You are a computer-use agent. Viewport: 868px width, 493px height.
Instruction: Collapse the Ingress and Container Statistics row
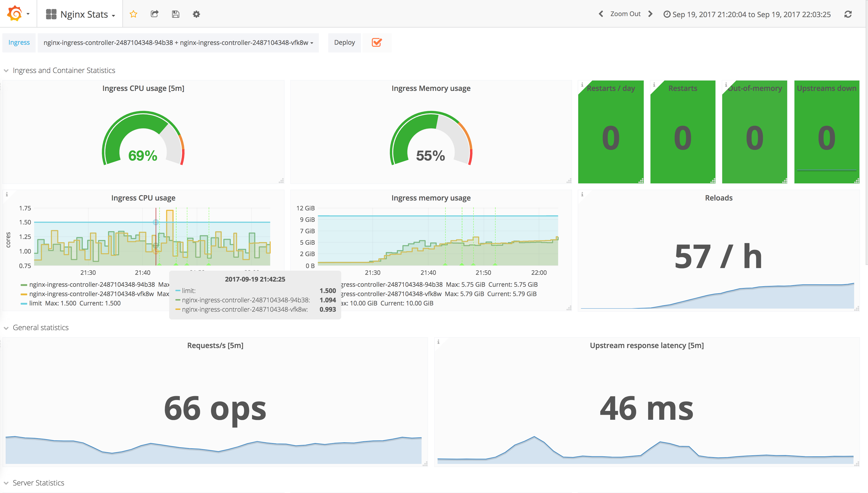tap(64, 70)
